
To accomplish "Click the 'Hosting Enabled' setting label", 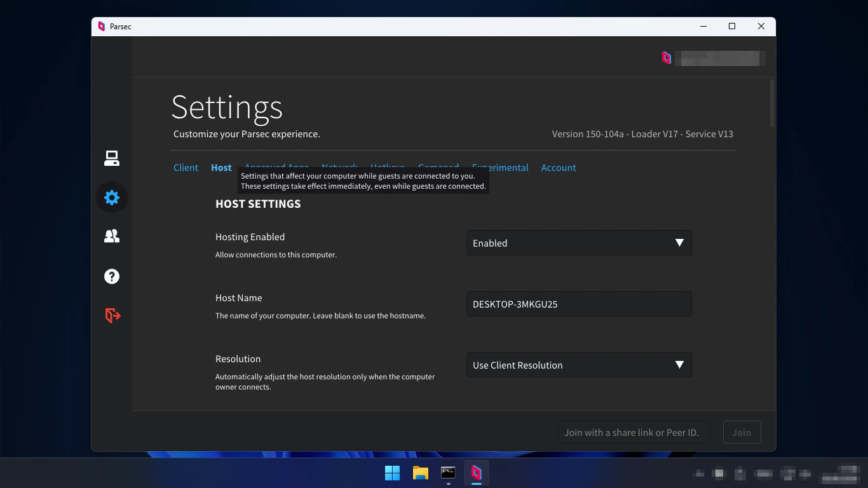I will pyautogui.click(x=250, y=237).
